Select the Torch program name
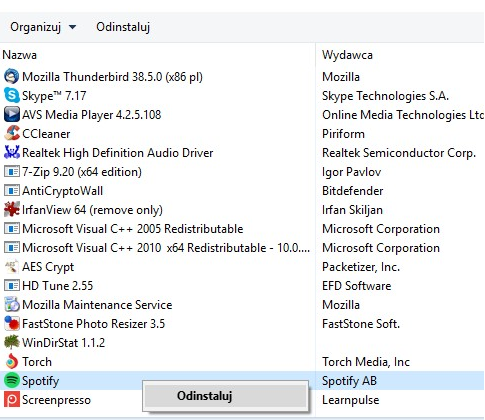 (37, 362)
